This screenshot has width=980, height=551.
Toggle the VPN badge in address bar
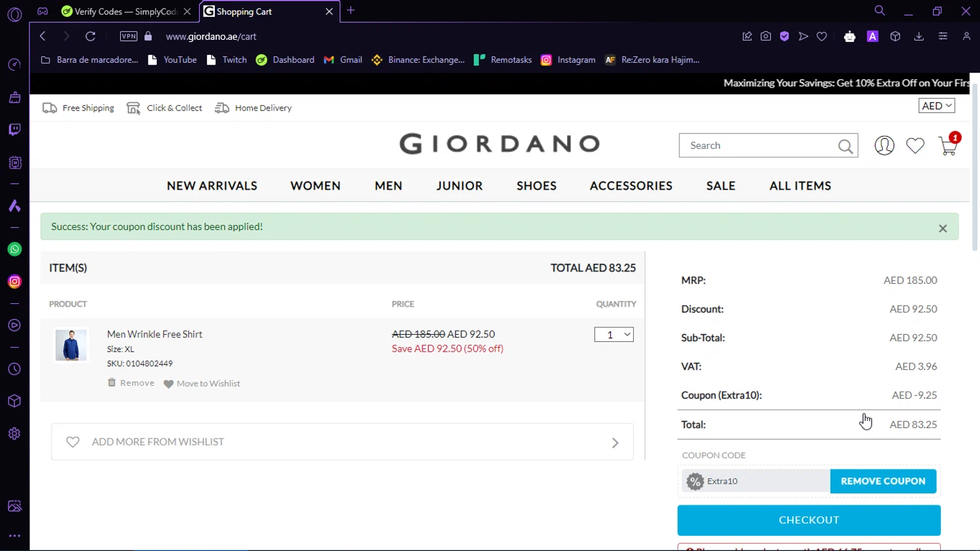(129, 36)
